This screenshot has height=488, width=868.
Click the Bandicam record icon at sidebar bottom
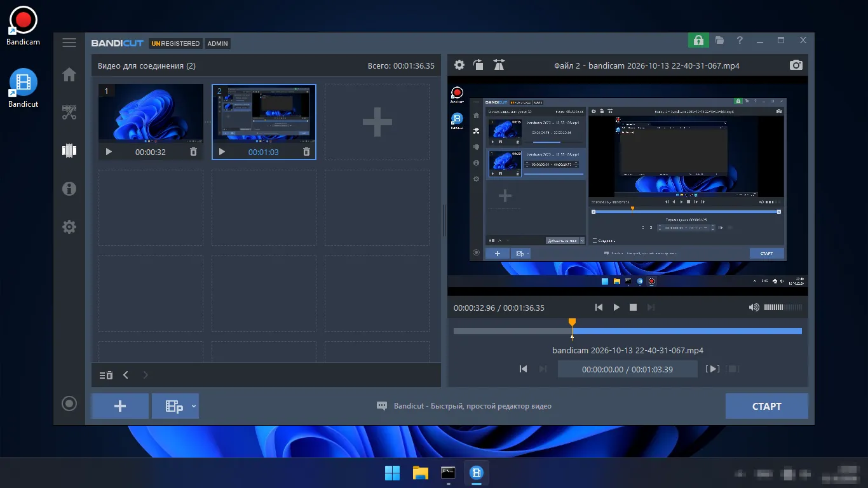click(69, 403)
